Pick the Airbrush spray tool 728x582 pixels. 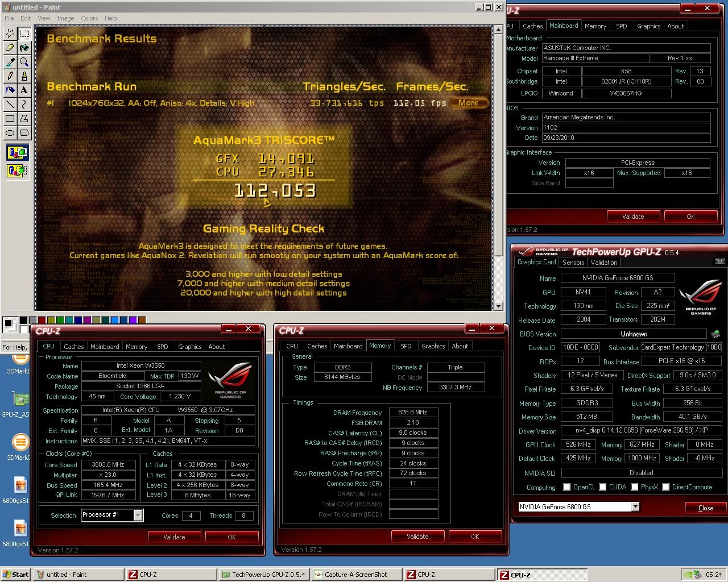10,90
